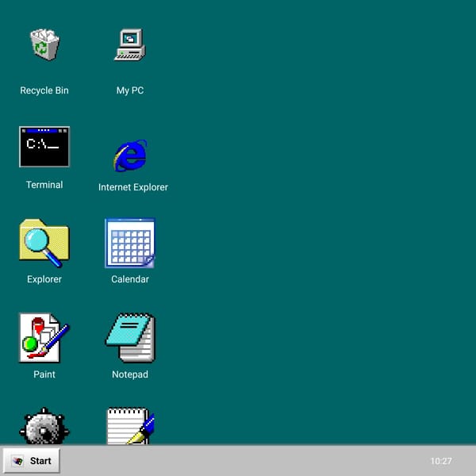Viewport: 476px width, 476px height.
Task: Select the "My PC" label text
Action: pos(130,90)
